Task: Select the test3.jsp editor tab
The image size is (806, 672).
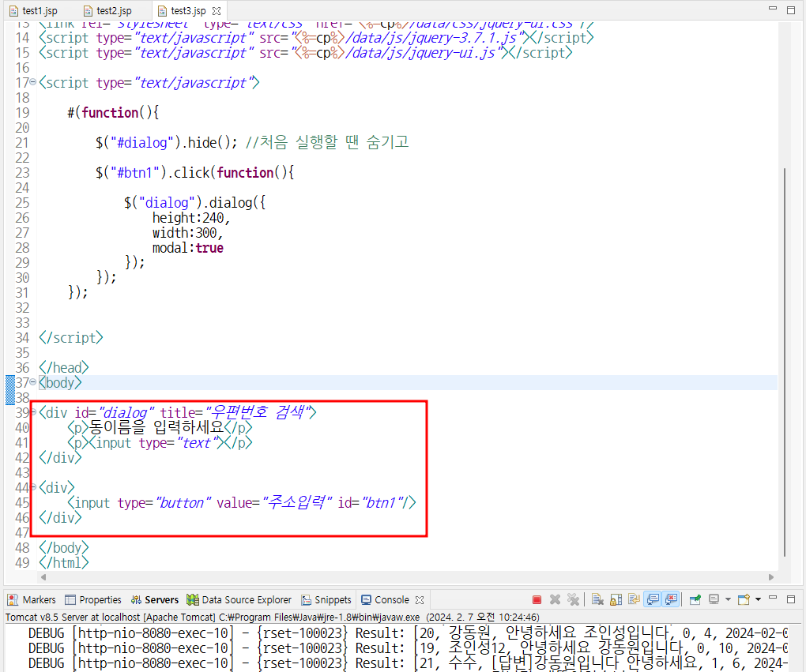Action: tap(188, 11)
